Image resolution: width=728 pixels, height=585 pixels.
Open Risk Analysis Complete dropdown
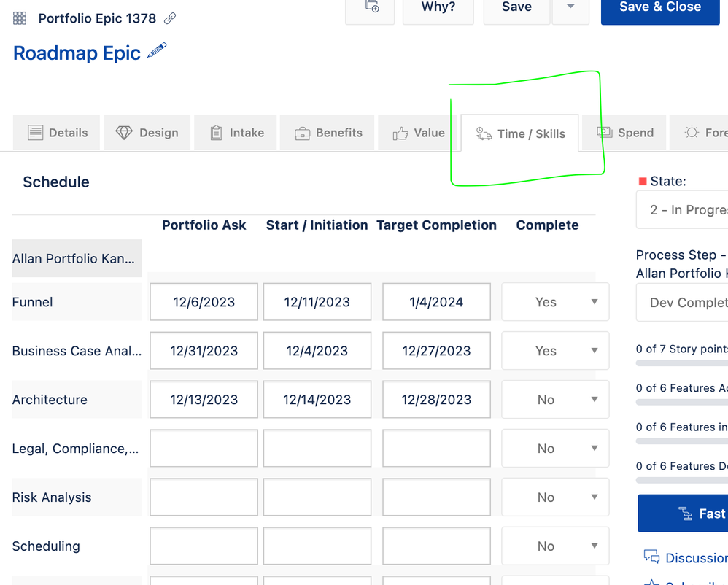point(555,497)
